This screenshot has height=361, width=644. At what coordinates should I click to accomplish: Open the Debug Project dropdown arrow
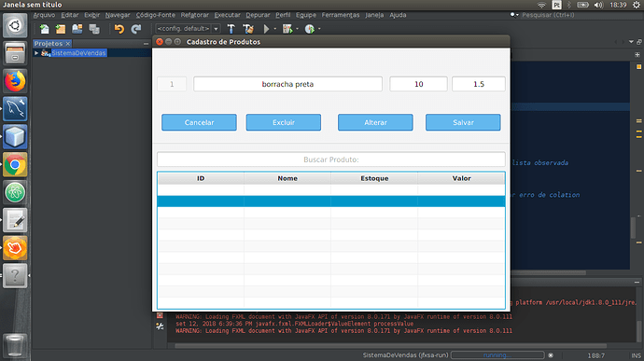click(x=297, y=29)
